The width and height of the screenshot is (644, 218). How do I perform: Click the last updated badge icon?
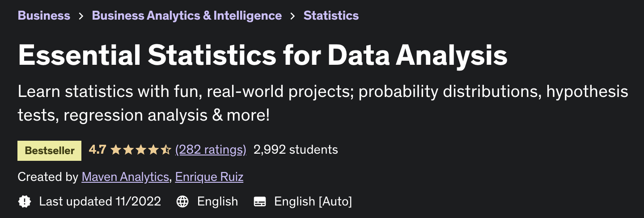pyautogui.click(x=25, y=201)
